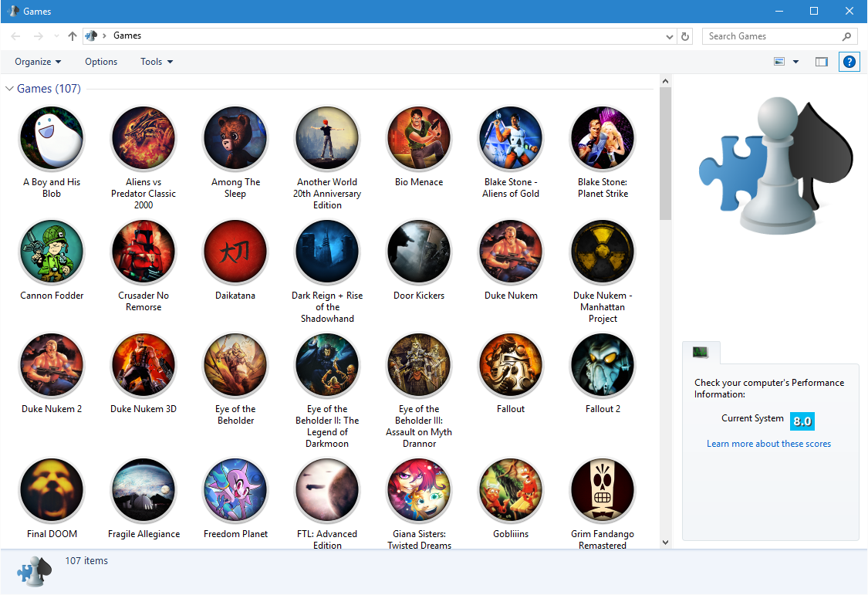Viewport: 868px width, 595px height.
Task: Click the Crusader No Remorse icon
Action: [x=144, y=252]
